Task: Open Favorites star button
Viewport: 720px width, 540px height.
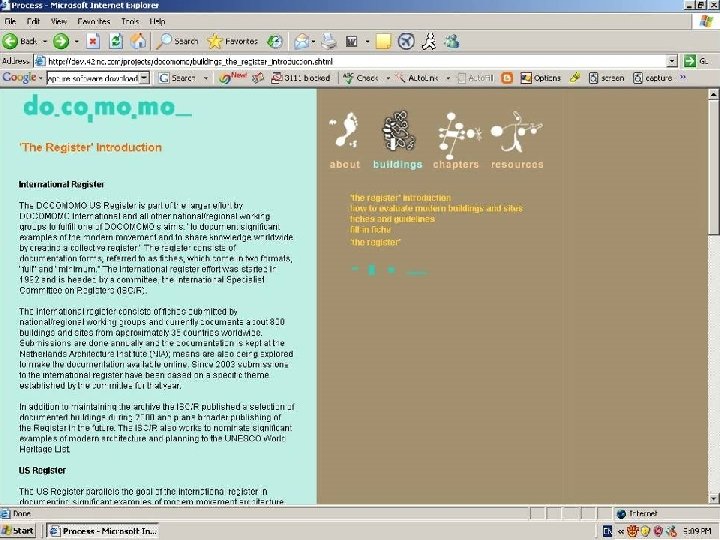Action: pyautogui.click(x=232, y=41)
